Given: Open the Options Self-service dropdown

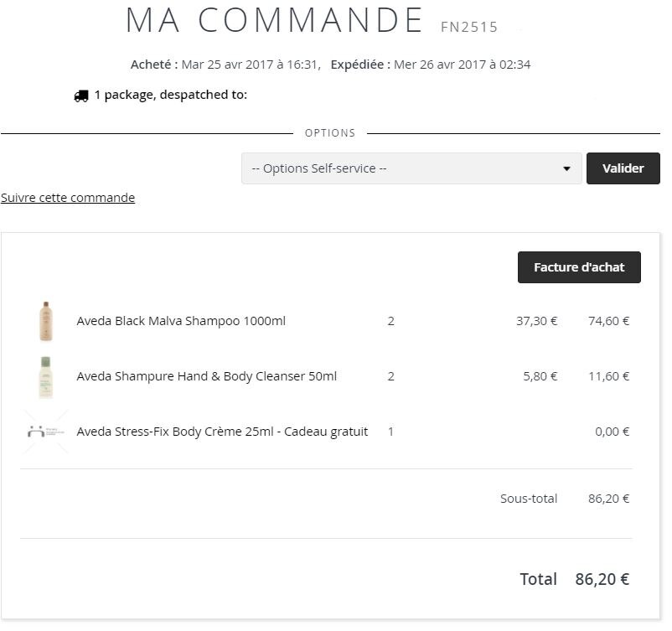Looking at the screenshot, I should click(411, 168).
